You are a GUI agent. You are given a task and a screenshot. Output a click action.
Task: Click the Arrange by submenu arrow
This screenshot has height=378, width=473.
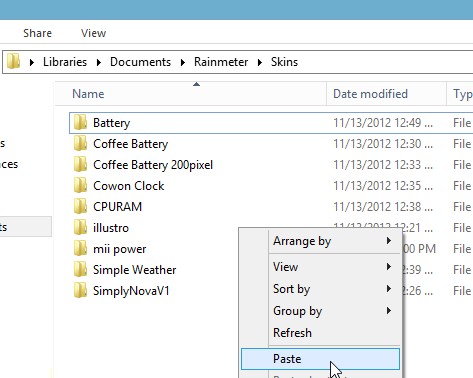[389, 241]
